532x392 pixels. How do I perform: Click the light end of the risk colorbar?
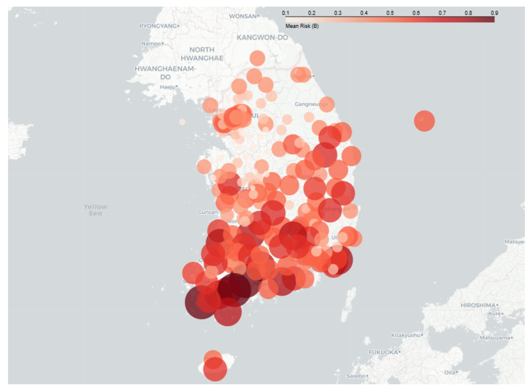(x=288, y=19)
